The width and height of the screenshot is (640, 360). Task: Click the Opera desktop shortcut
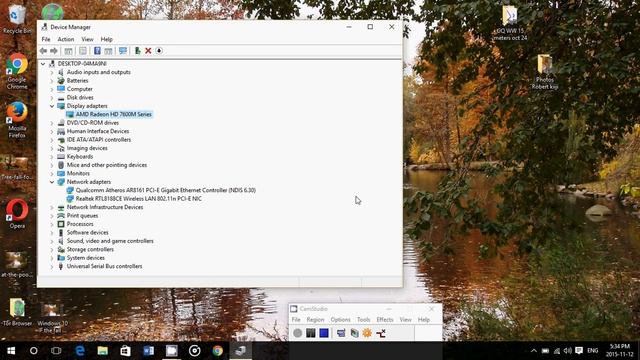coord(17,213)
